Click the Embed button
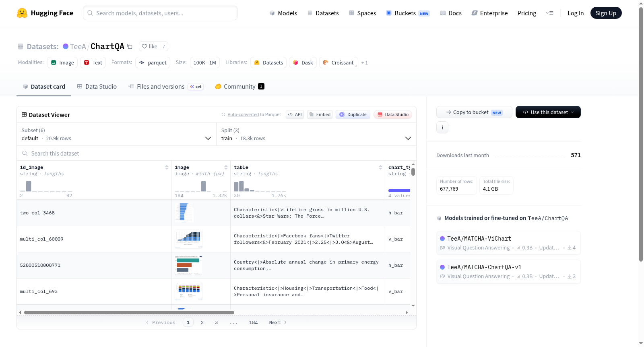The width and height of the screenshot is (644, 347). 320,114
